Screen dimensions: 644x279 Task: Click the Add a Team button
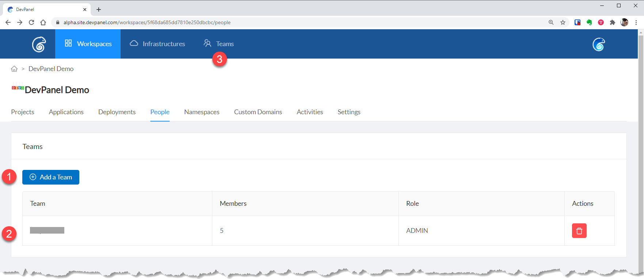(51, 177)
